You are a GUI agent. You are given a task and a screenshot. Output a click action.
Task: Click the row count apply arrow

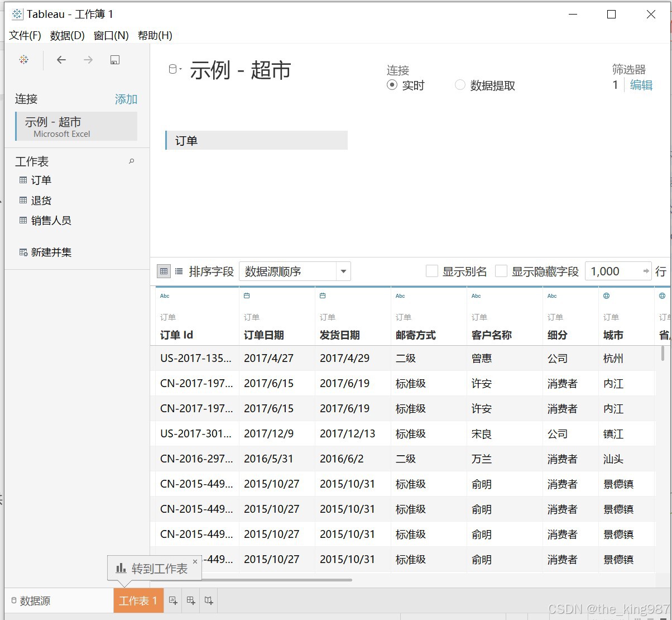[646, 271]
